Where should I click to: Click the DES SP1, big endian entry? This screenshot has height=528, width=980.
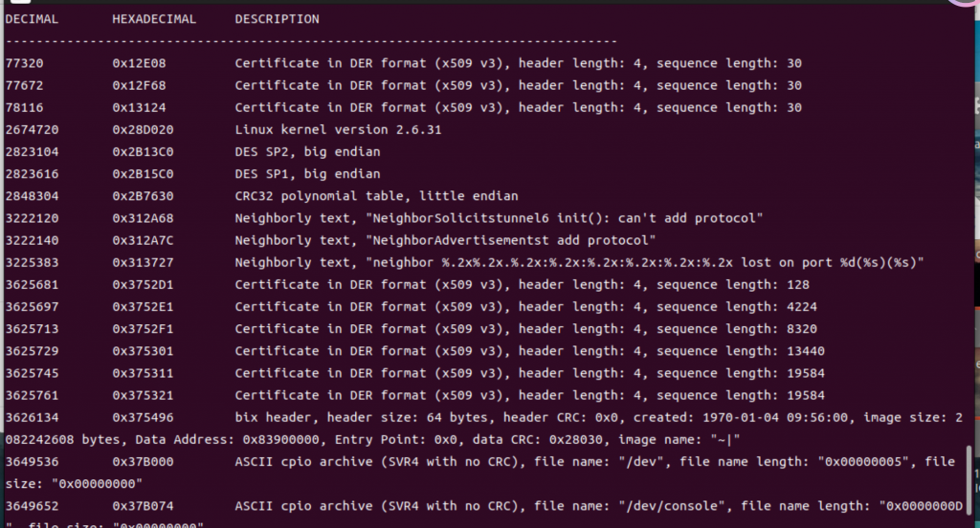click(x=307, y=174)
